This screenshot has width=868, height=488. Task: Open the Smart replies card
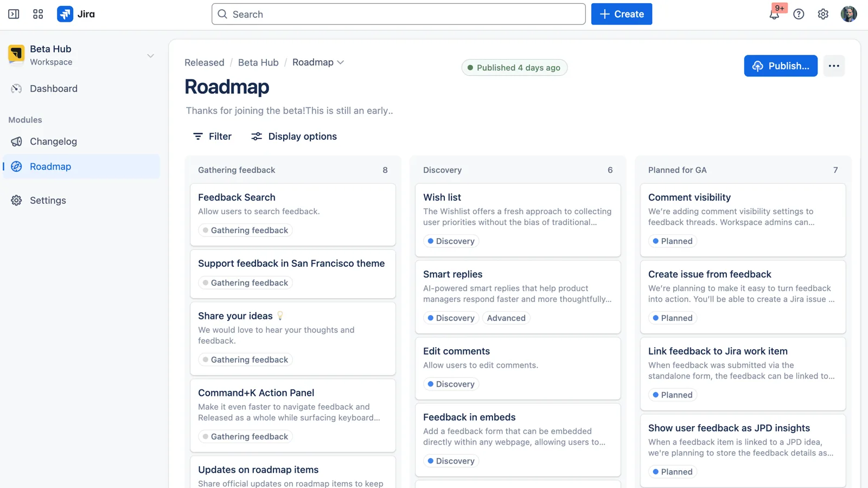pos(518,297)
